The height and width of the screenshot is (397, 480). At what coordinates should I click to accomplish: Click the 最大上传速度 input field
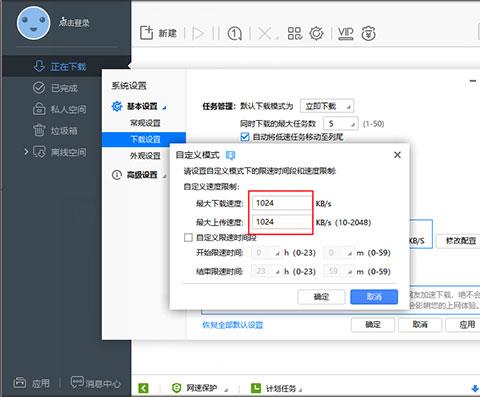tap(282, 222)
